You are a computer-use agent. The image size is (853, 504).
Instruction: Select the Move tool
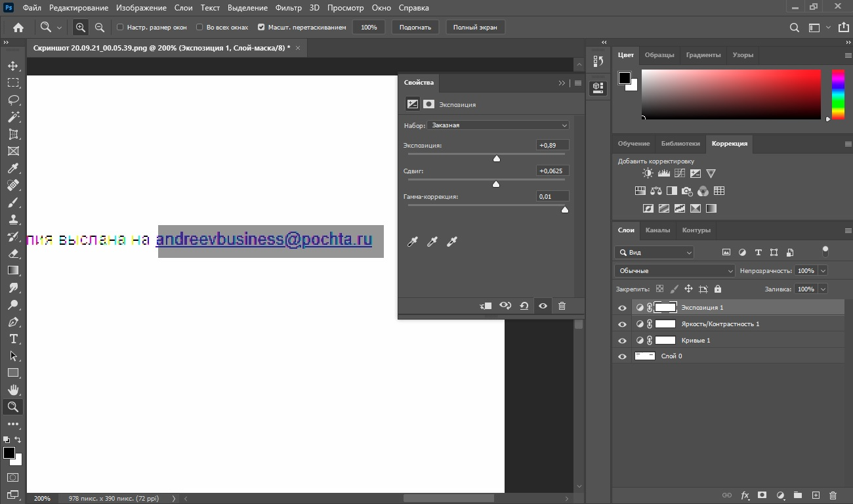[x=12, y=66]
